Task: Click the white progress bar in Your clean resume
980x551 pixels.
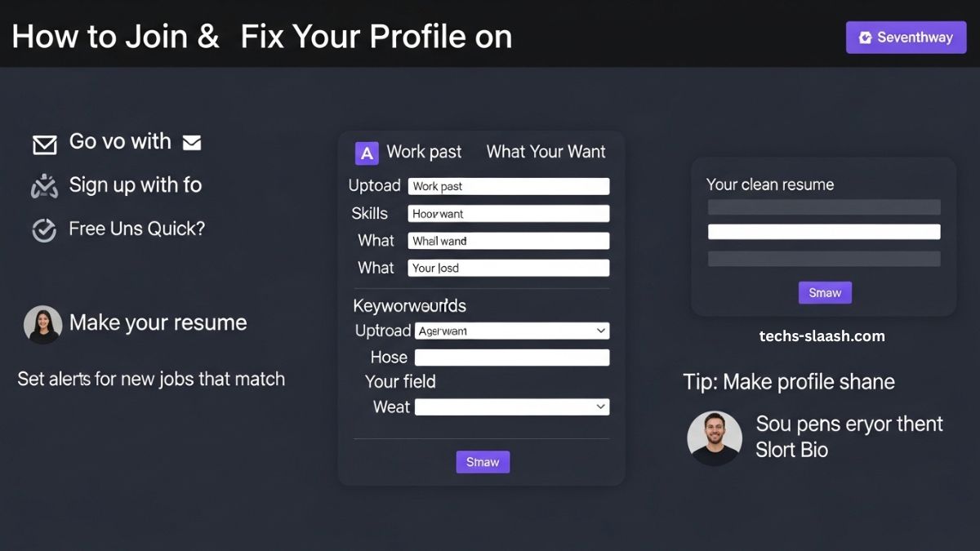Action: coord(823,232)
